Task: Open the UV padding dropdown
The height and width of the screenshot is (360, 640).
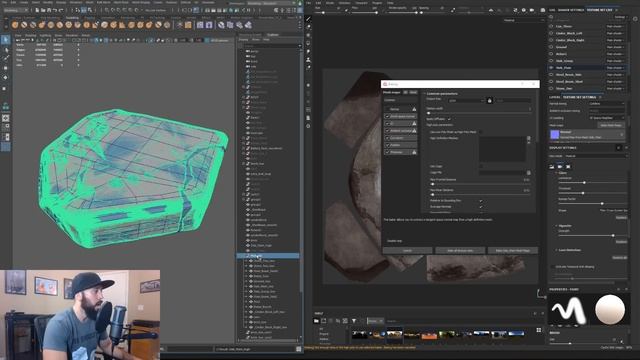Action: click(607, 118)
